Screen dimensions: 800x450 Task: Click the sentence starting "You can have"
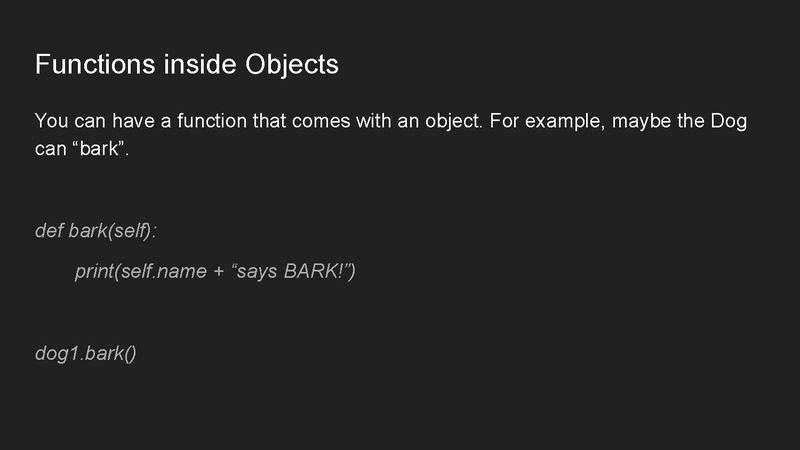[390, 122]
